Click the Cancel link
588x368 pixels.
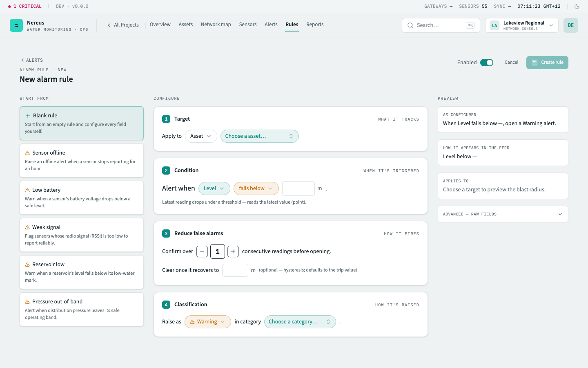tap(511, 63)
